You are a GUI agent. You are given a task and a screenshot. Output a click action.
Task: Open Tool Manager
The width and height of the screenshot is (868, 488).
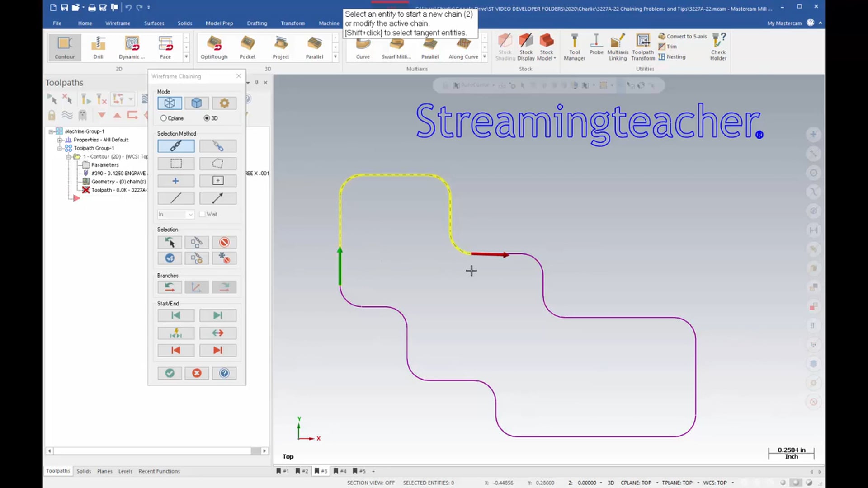[575, 47]
